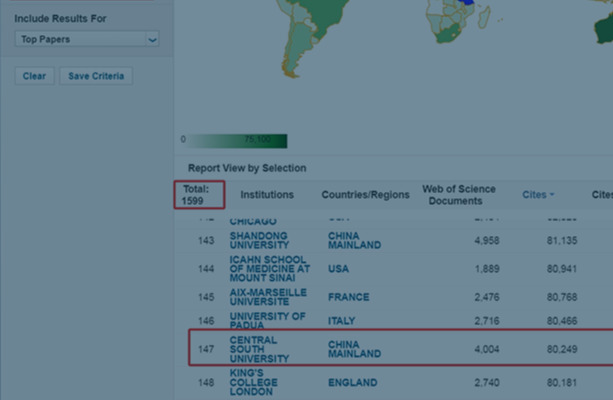Click the England country link
This screenshot has width=613, height=400.
point(352,382)
